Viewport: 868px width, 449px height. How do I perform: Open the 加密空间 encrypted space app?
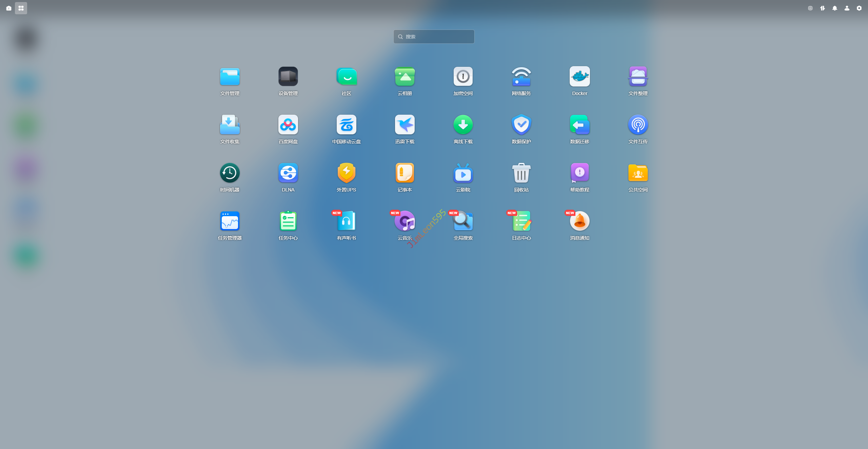[463, 77]
